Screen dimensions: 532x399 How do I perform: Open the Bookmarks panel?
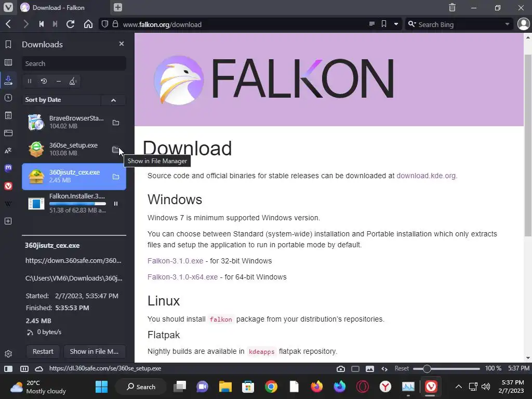point(8,44)
